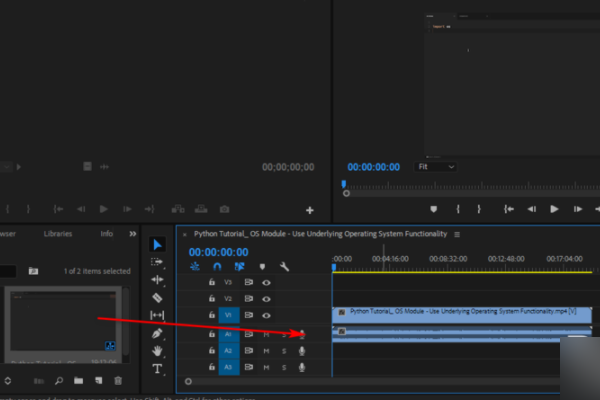Select the Razor tool in the toolbar

click(x=157, y=297)
